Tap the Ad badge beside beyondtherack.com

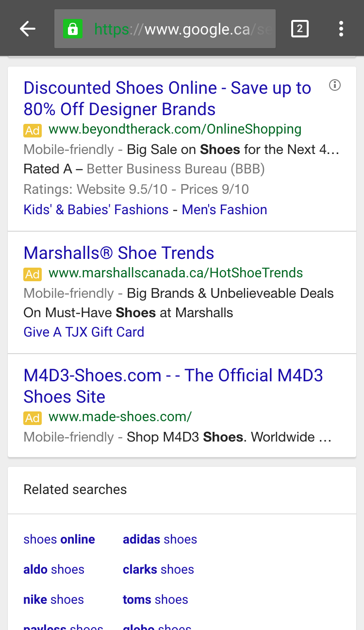[x=33, y=130]
